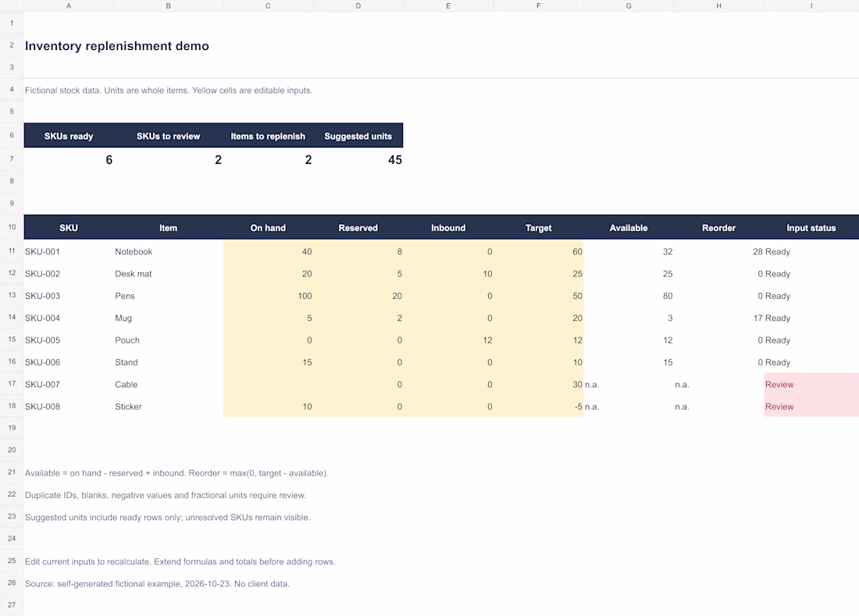Viewport: 859px width, 616px height.
Task: Select the column I header
Action: (x=811, y=6)
